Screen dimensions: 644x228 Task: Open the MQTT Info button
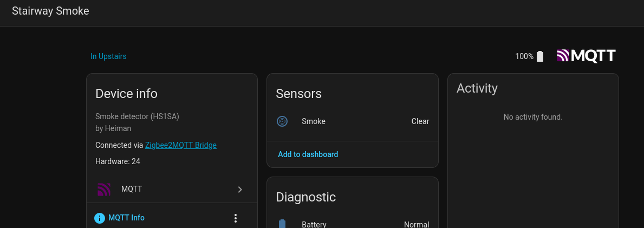[x=126, y=218]
